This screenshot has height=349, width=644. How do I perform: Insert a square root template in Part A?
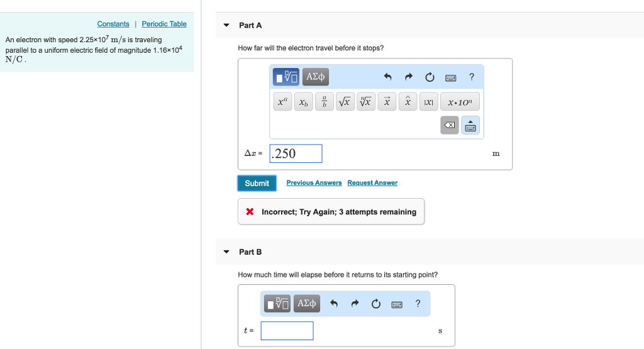point(344,101)
